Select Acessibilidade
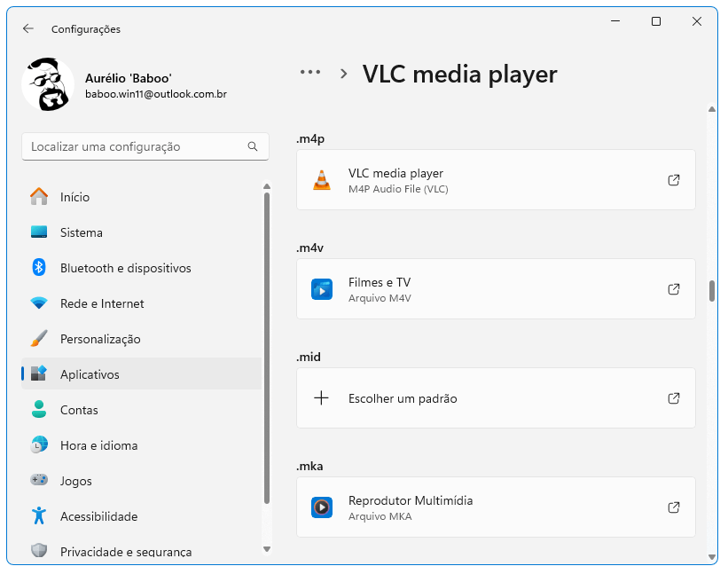Screen dimensions: 728x574 coord(142,516)
